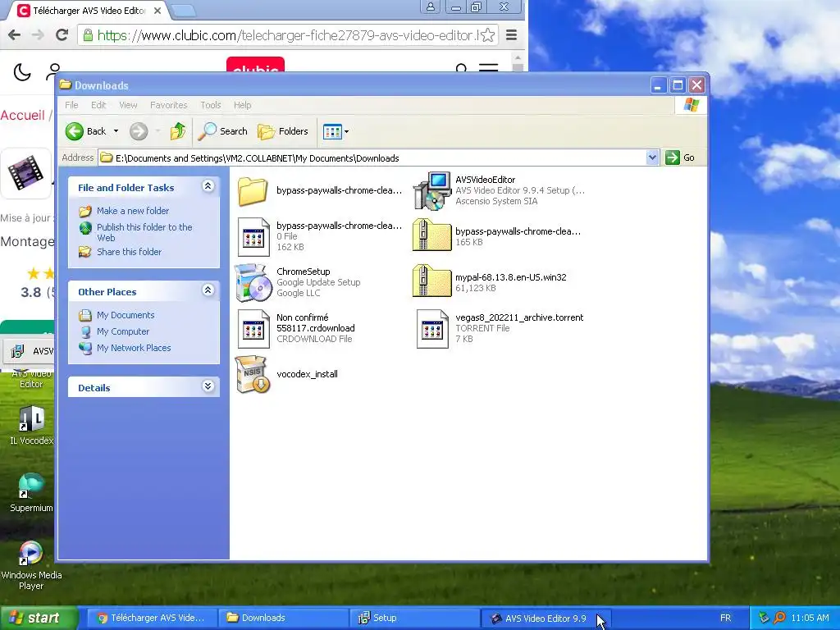840x630 pixels.
Task: Switch to AVS Video Editor 9.9 taskbar button
Action: coord(546,618)
